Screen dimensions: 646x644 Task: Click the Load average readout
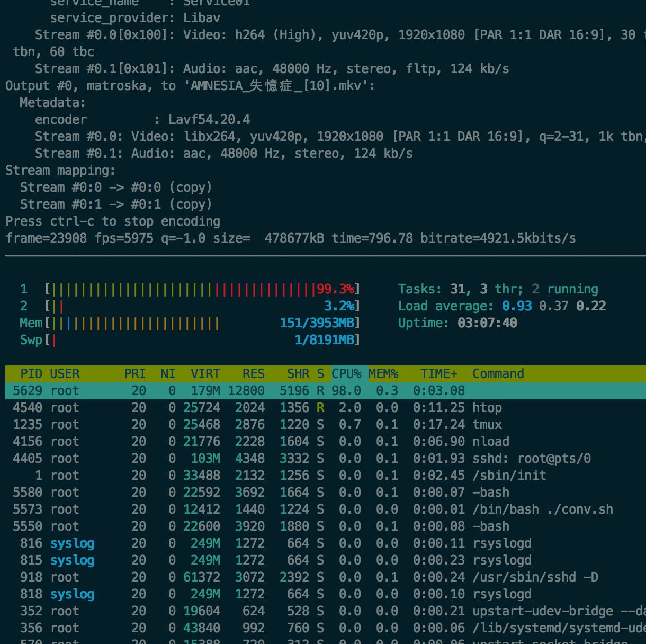(x=502, y=306)
